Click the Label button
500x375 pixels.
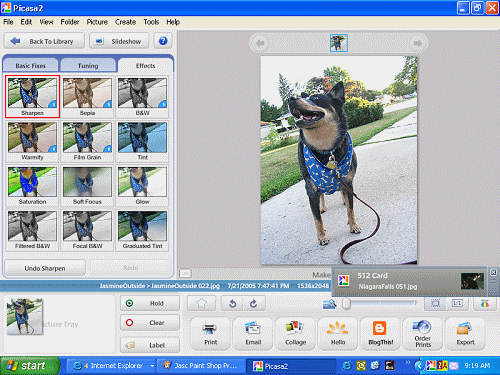pos(150,345)
